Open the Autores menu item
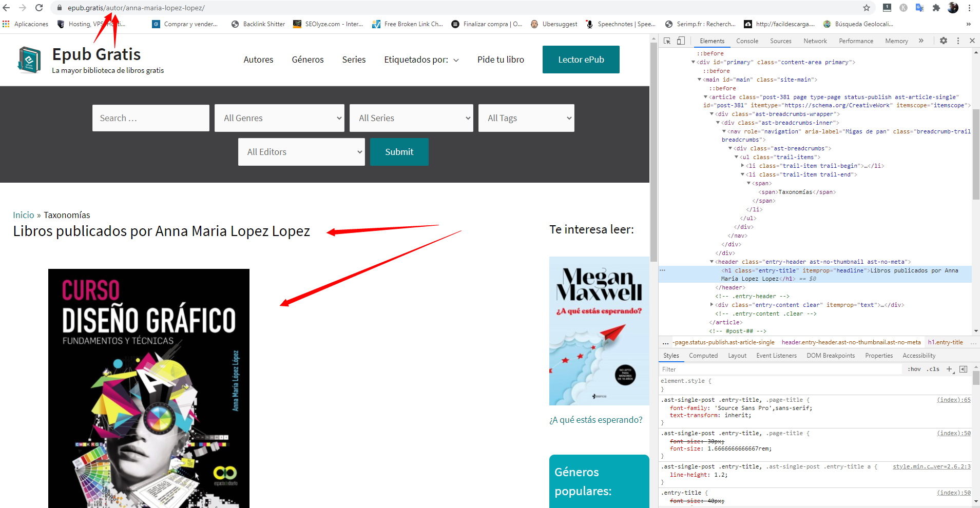 click(x=258, y=60)
